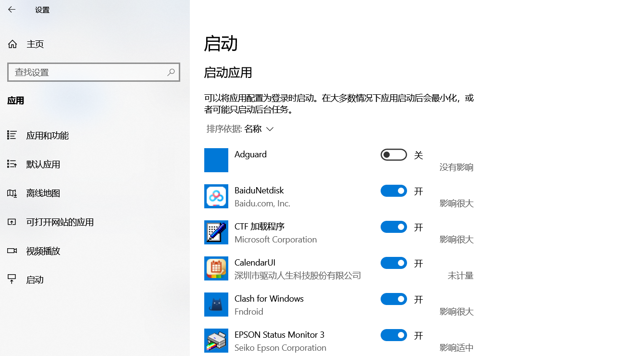Click the CalendarUI app icon
This screenshot has height=356, width=644.
tap(216, 268)
